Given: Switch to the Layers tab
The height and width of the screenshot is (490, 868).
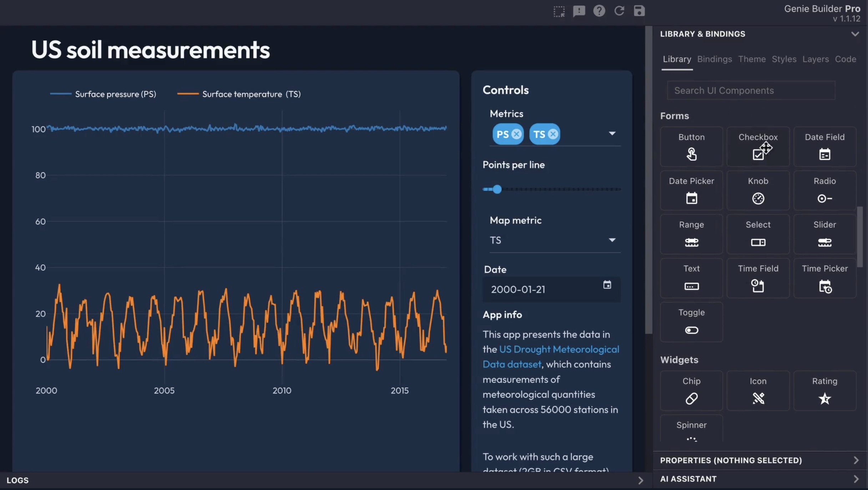Looking at the screenshot, I should (x=816, y=59).
